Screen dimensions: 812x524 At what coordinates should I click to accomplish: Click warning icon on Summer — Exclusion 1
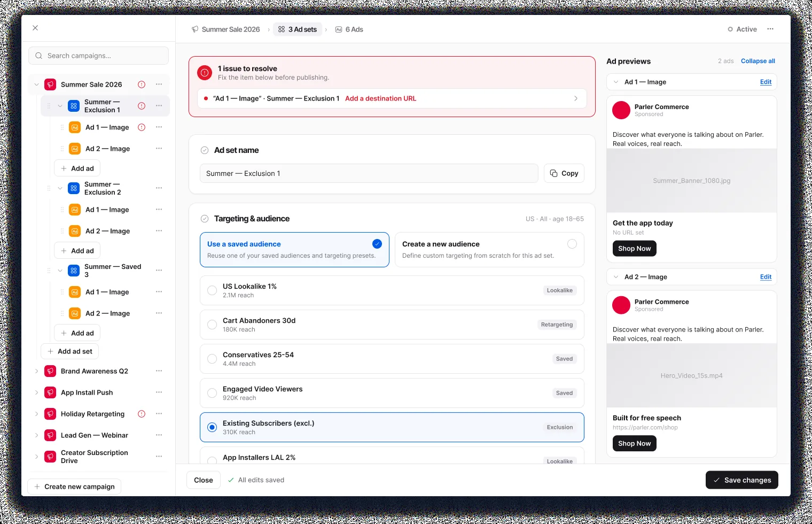point(142,106)
